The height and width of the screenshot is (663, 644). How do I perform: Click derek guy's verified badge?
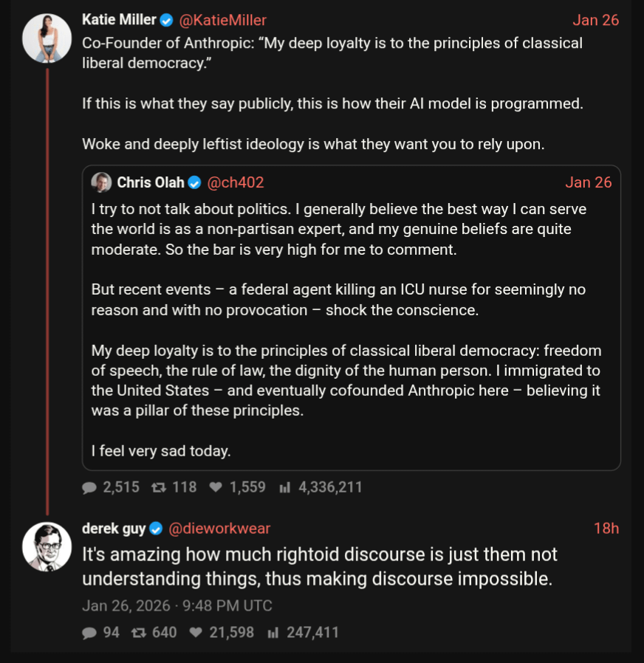[x=156, y=529]
